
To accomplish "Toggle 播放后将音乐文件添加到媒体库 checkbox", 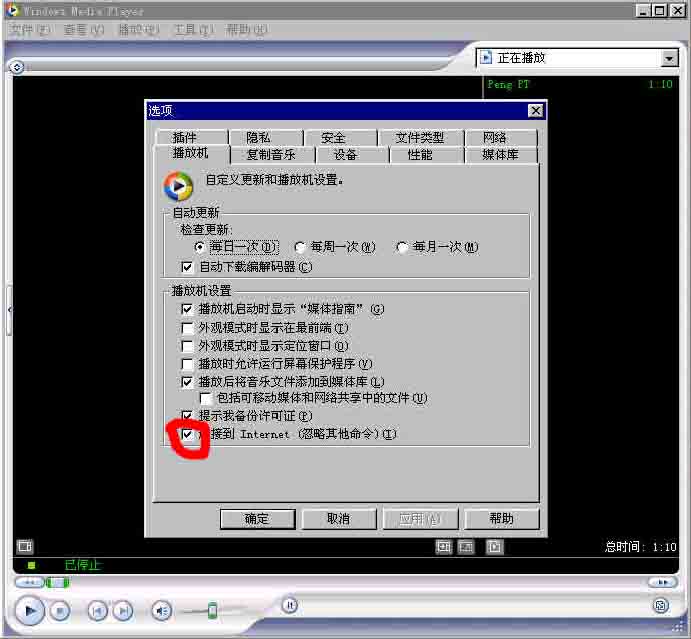I will (187, 382).
